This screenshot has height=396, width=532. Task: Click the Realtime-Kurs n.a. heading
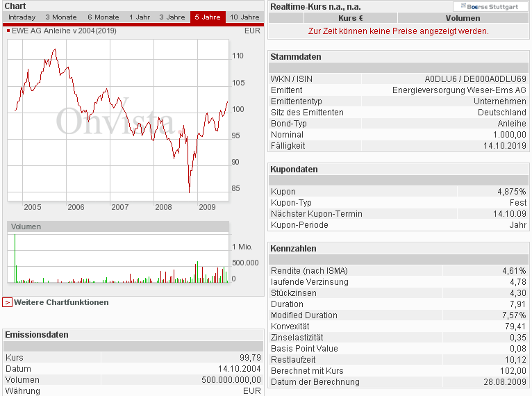[315, 7]
